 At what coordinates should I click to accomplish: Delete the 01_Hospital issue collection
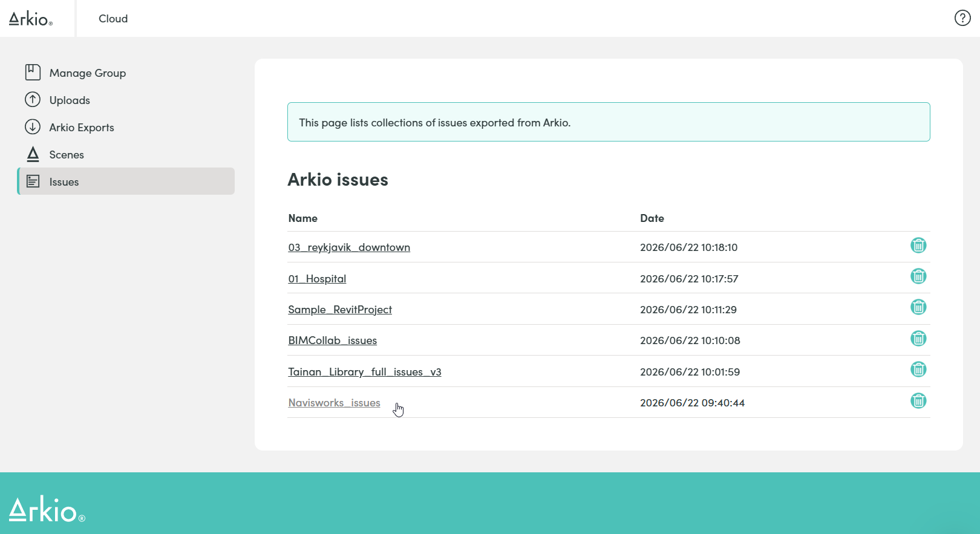[918, 276]
